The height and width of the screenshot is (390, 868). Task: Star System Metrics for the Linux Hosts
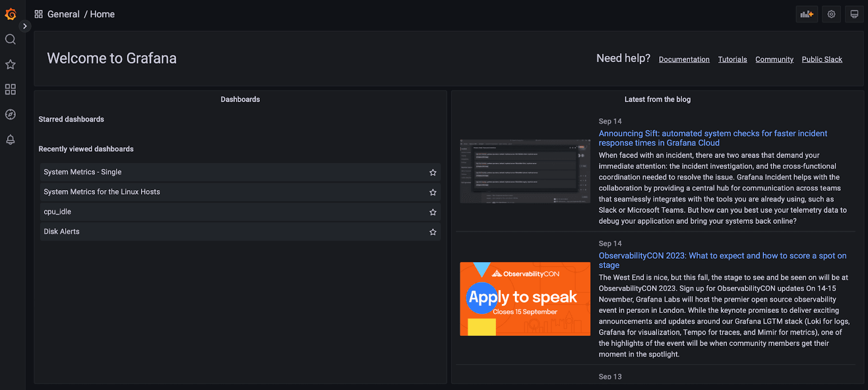pos(433,192)
